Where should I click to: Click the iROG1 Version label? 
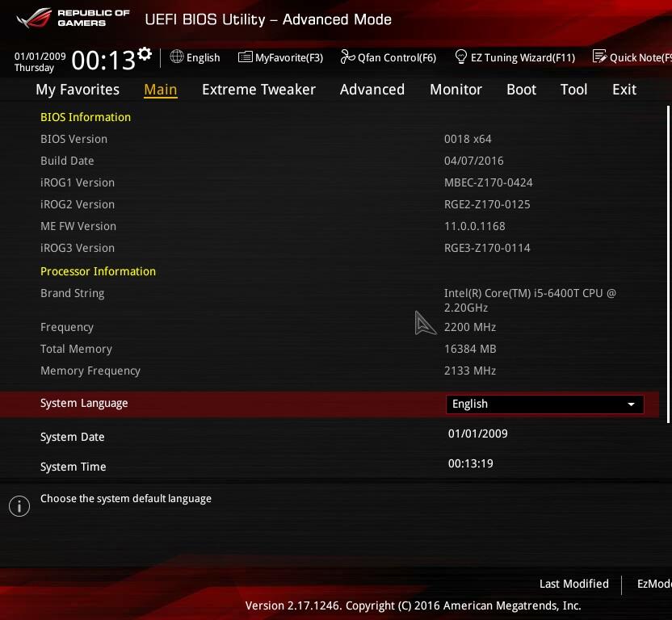tap(78, 183)
